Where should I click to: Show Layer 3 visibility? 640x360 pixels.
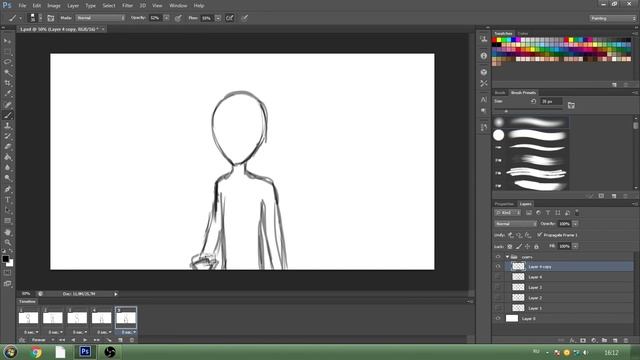tap(498, 287)
